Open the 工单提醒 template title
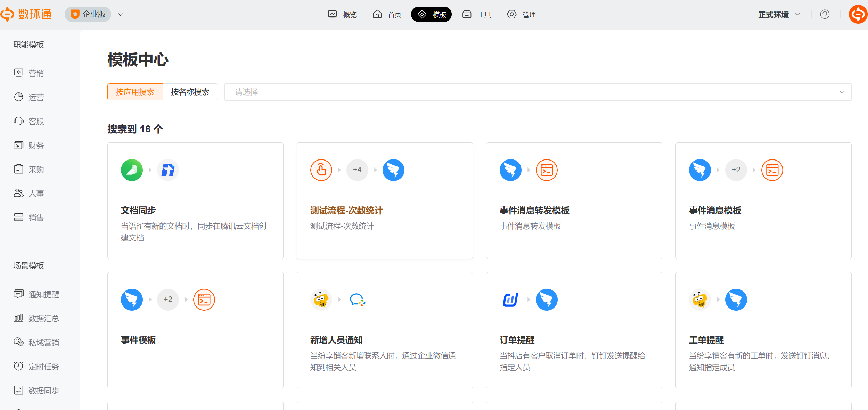Screen dimensions: 868x410 coord(706,340)
